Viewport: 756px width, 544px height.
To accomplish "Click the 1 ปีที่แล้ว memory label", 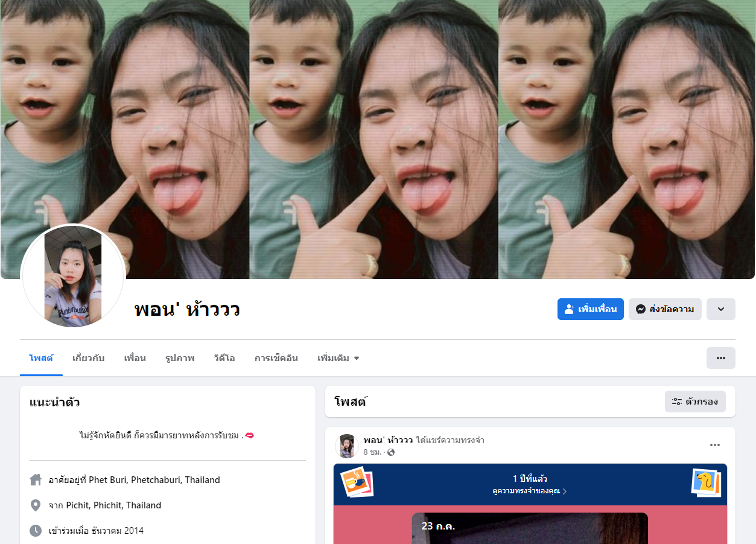I will point(530,479).
